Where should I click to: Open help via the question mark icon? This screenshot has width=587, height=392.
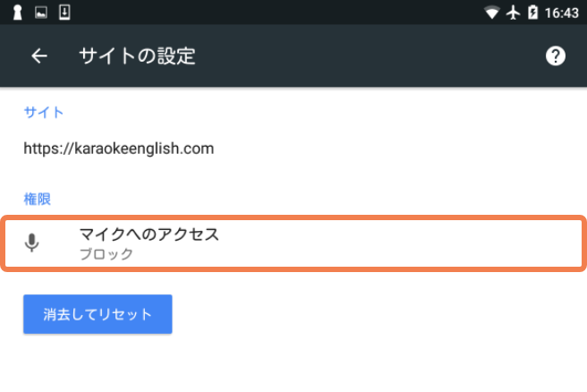click(x=555, y=56)
